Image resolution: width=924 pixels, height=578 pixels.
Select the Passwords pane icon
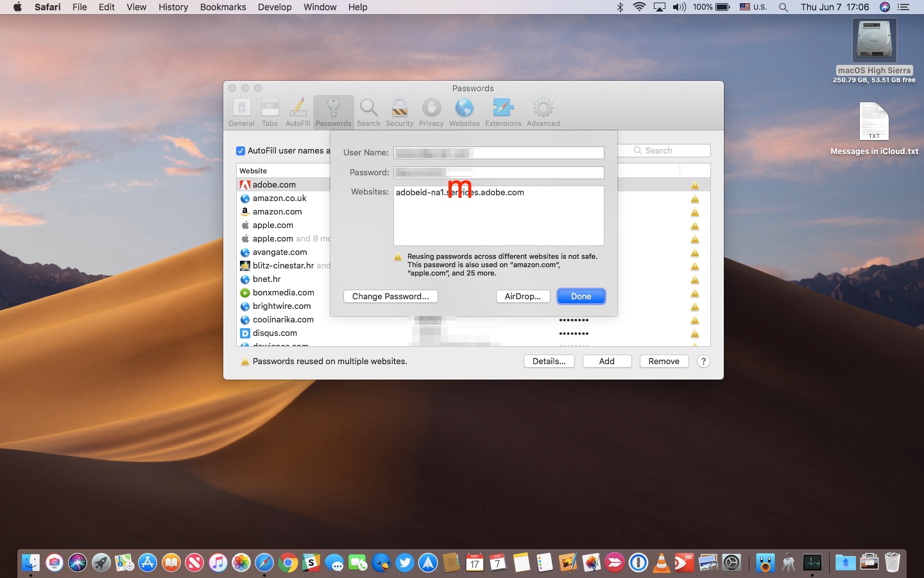[x=333, y=110]
